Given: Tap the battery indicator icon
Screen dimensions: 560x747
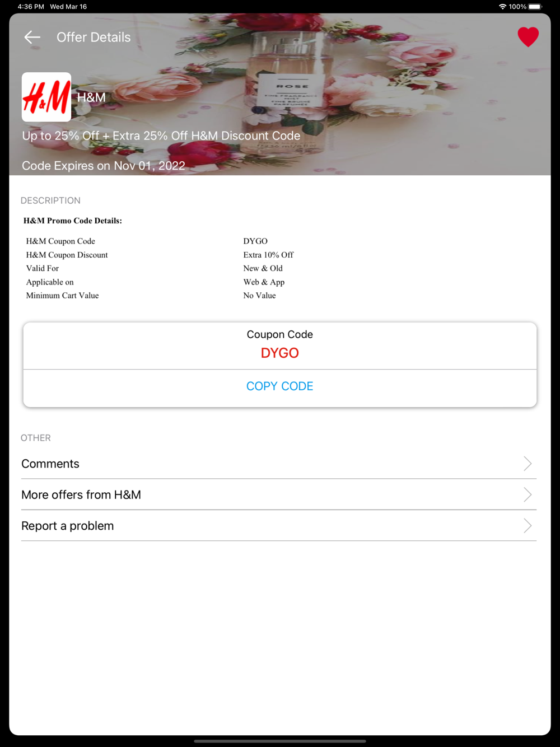Looking at the screenshot, I should pos(535,7).
